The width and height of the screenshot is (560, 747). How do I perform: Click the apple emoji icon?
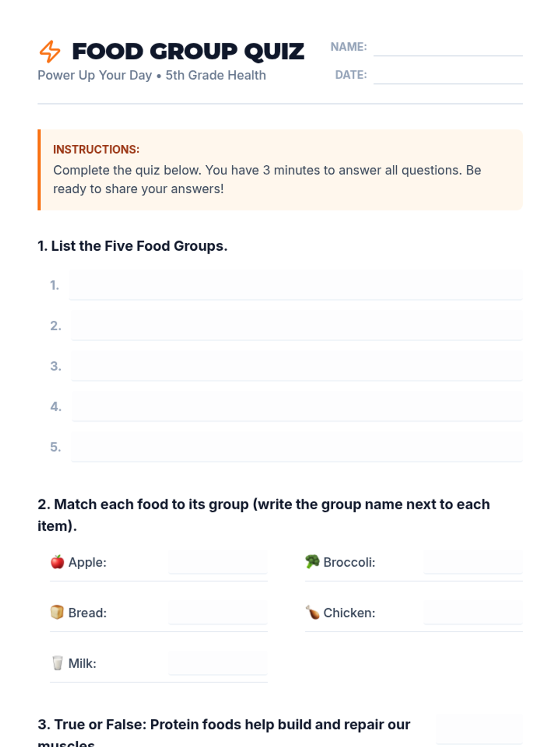click(57, 562)
